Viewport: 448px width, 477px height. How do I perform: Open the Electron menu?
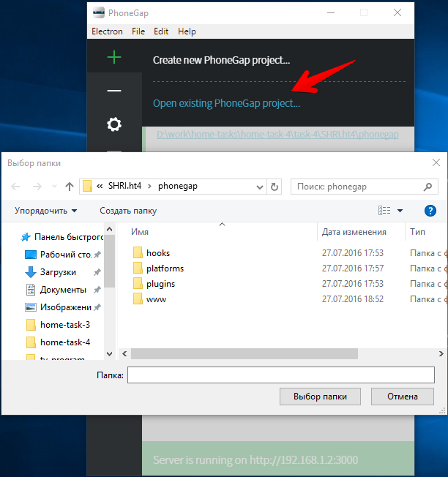[x=107, y=31]
